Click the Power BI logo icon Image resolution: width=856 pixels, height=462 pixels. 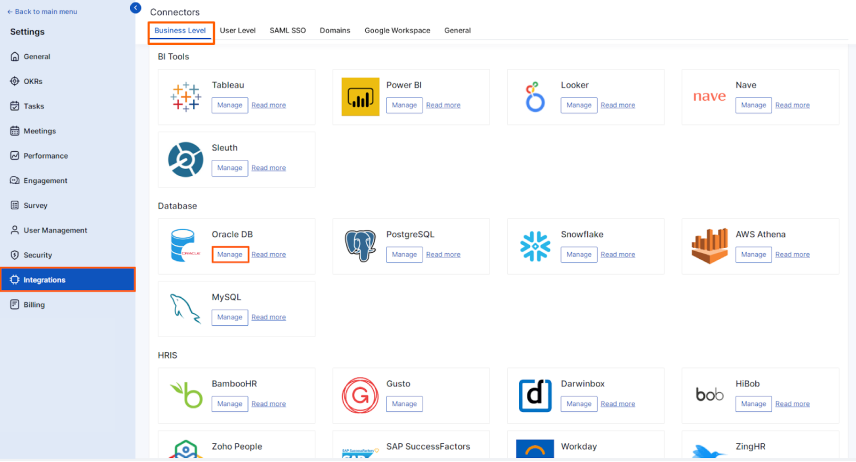pos(360,97)
